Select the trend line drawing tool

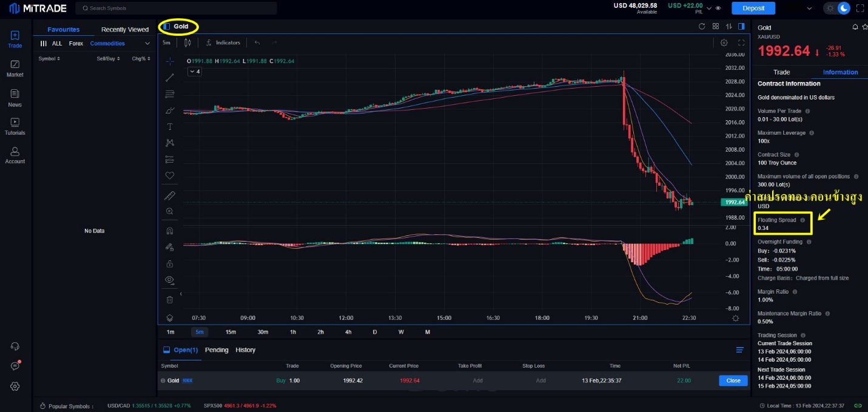170,77
